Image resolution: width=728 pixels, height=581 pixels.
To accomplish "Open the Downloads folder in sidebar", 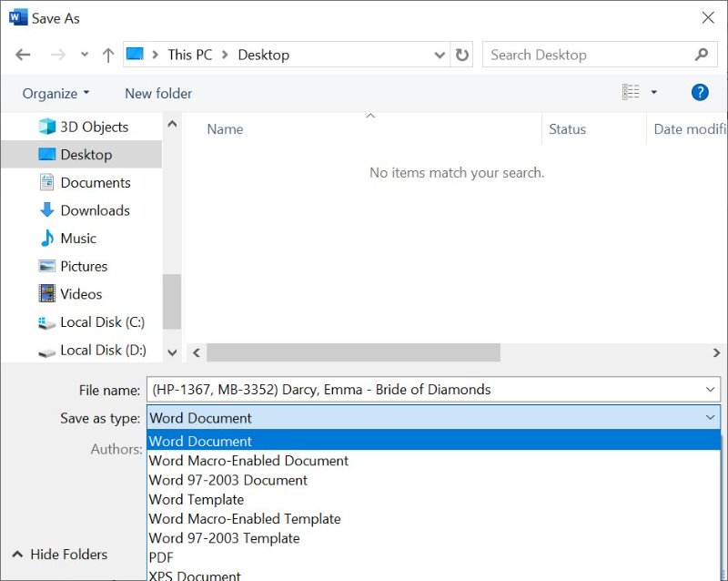I will click(95, 210).
